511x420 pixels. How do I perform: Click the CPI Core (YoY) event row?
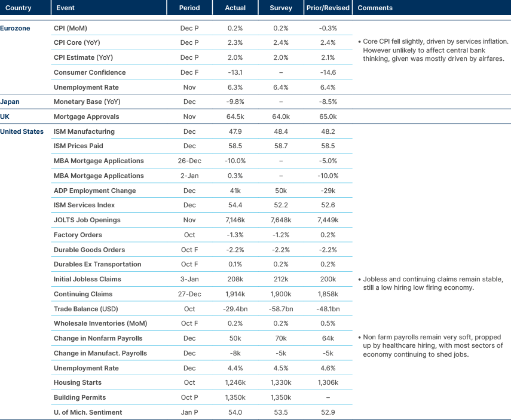click(78, 42)
